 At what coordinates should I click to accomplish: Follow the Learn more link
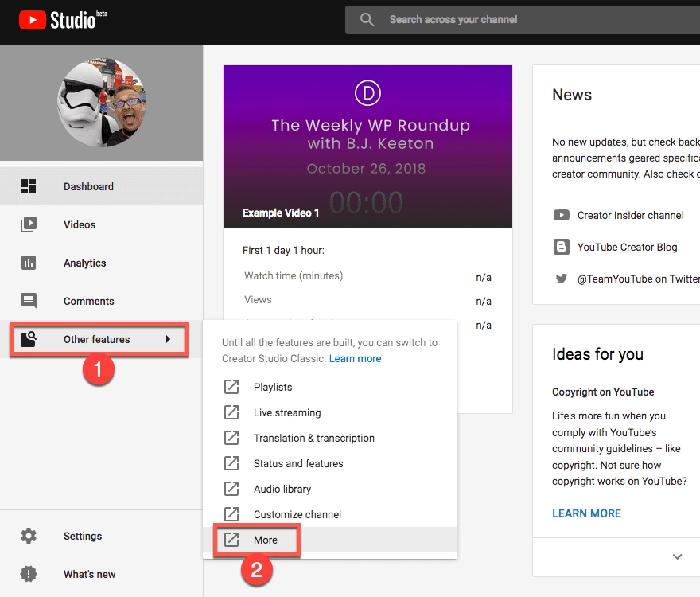[x=355, y=359]
